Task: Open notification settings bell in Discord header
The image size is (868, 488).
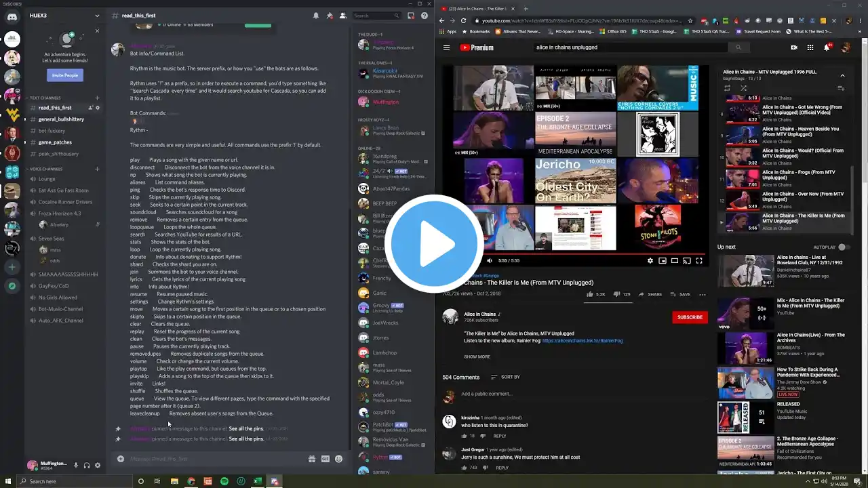Action: [x=315, y=16]
